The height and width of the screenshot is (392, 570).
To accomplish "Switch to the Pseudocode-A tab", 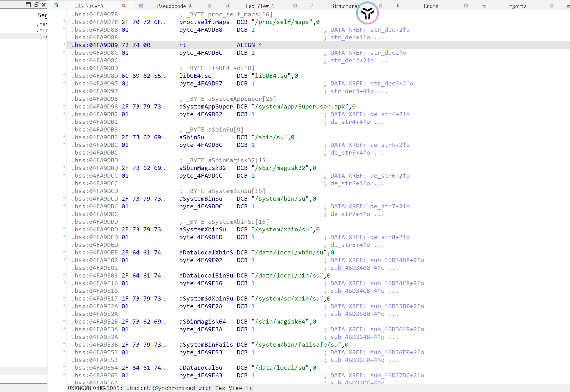I will click(x=174, y=6).
